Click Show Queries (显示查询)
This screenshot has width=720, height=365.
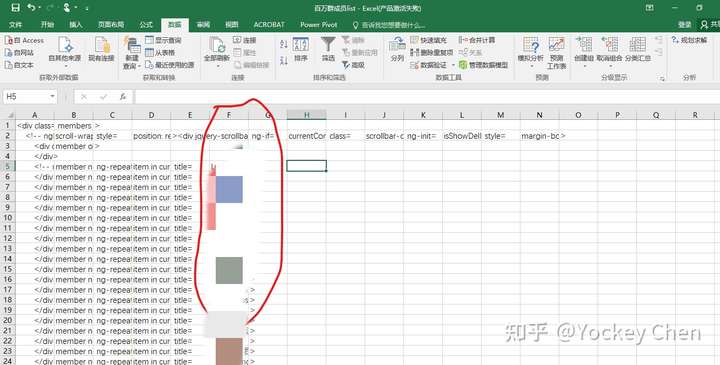tap(163, 40)
